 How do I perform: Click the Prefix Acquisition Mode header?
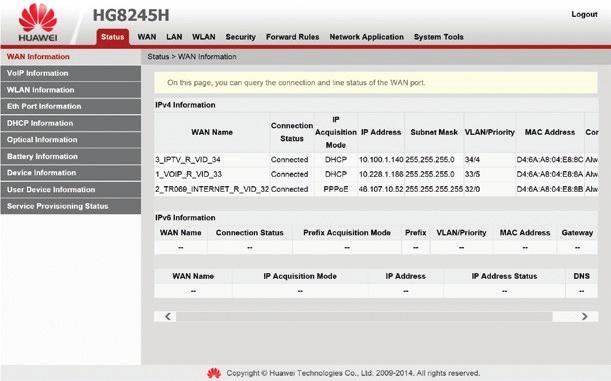coord(347,233)
